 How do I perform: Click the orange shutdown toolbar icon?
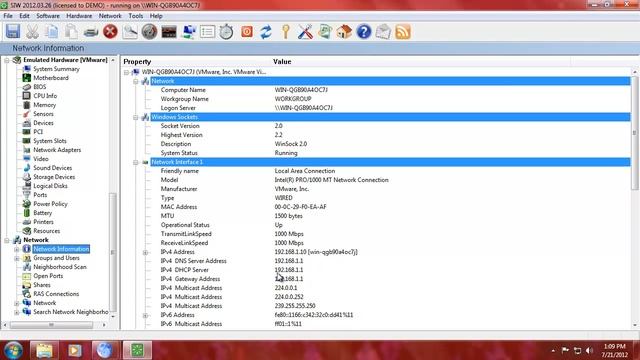click(x=247, y=31)
